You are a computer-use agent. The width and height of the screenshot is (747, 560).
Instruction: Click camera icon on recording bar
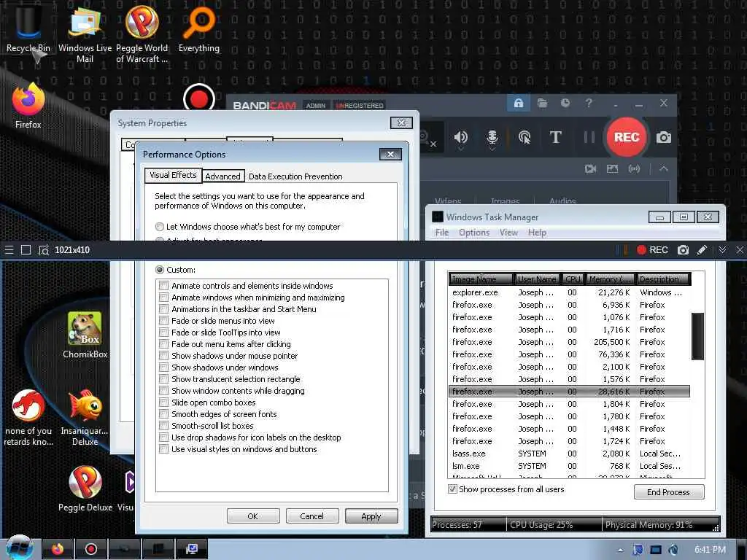coord(683,250)
